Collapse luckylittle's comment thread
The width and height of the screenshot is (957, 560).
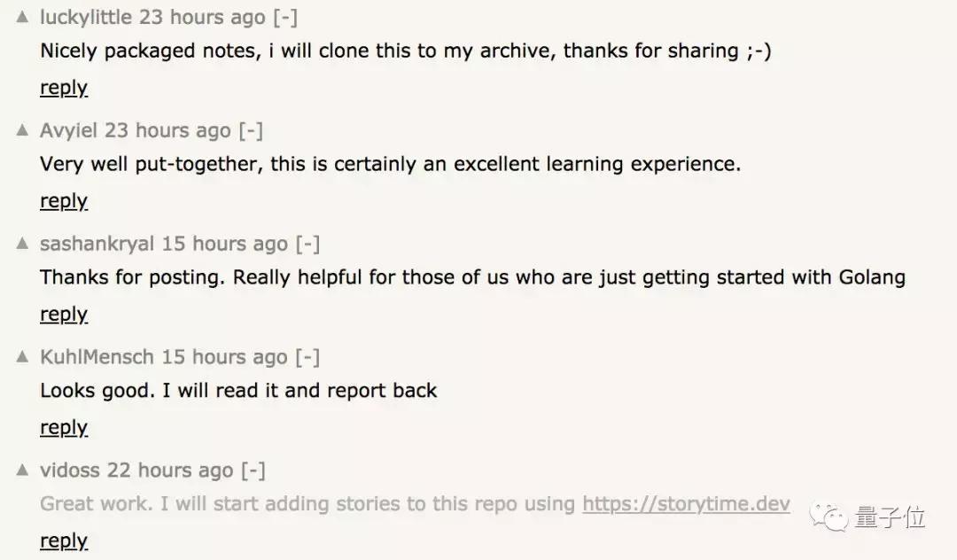pos(284,18)
